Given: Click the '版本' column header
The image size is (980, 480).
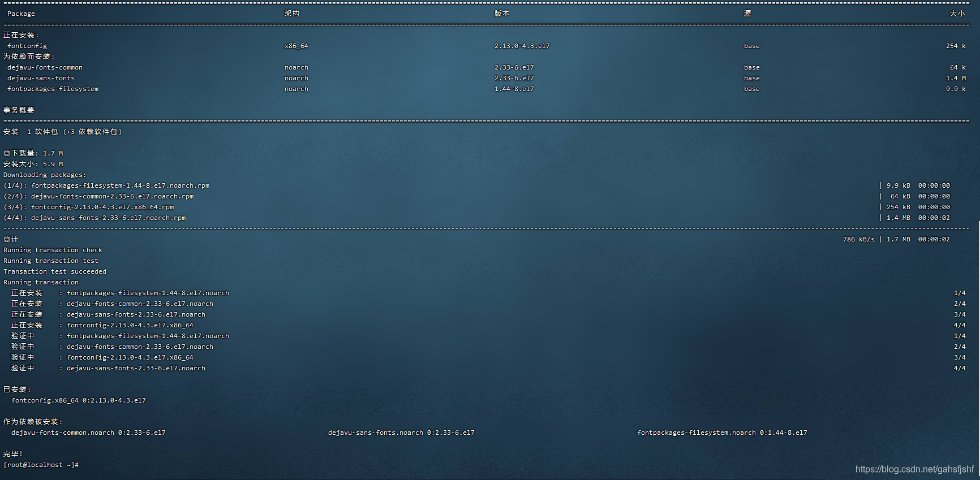Looking at the screenshot, I should point(502,14).
